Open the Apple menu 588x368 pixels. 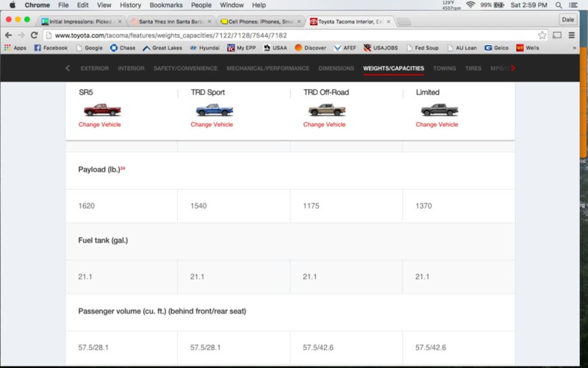click(x=12, y=5)
